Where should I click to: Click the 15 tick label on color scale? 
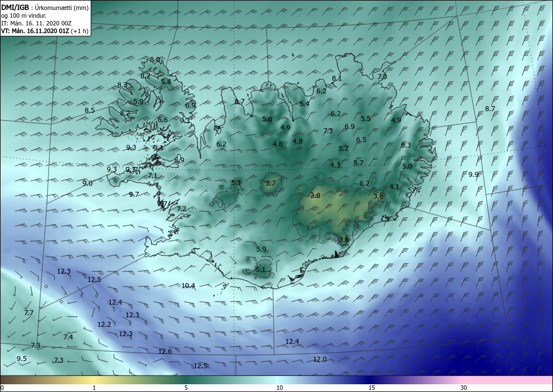372,388
